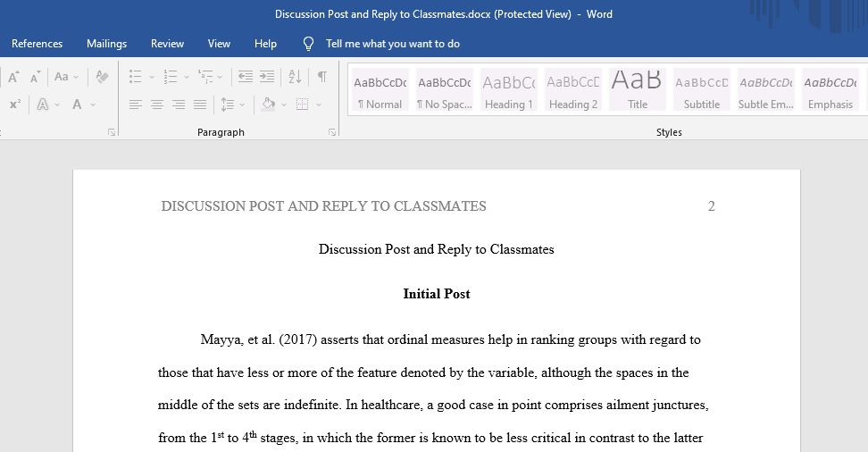868x452 pixels.
Task: Expand the borders dropdown arrow
Action: click(x=318, y=105)
